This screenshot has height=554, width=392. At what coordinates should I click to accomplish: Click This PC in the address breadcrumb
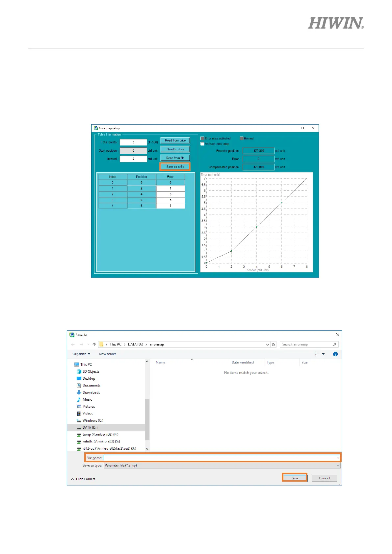point(115,344)
